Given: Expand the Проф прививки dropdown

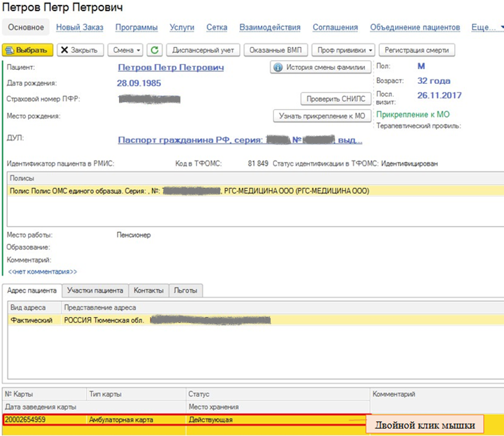Looking at the screenshot, I should (x=343, y=50).
